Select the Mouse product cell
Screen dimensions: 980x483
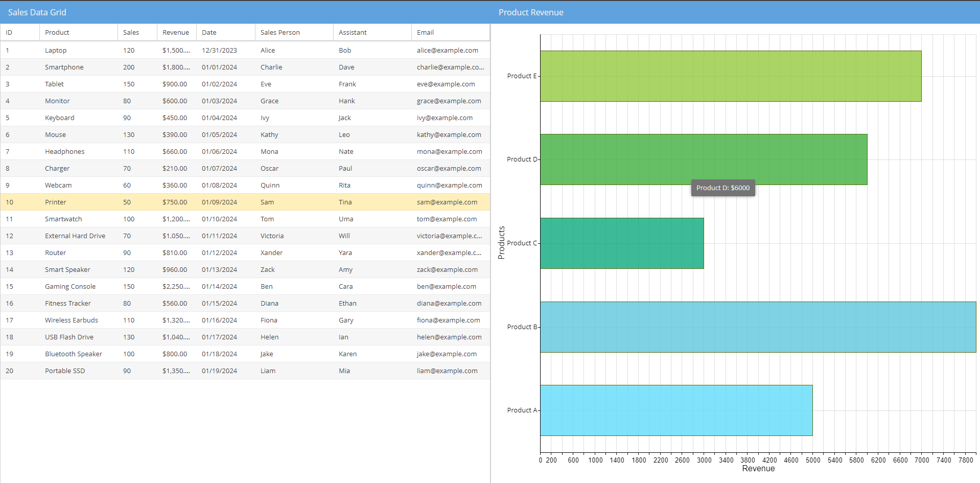[x=79, y=134]
